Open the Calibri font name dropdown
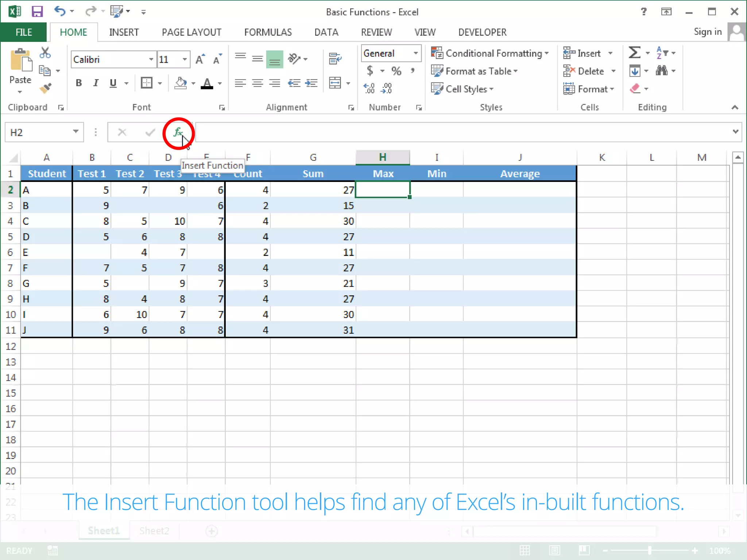The image size is (747, 560). (151, 59)
